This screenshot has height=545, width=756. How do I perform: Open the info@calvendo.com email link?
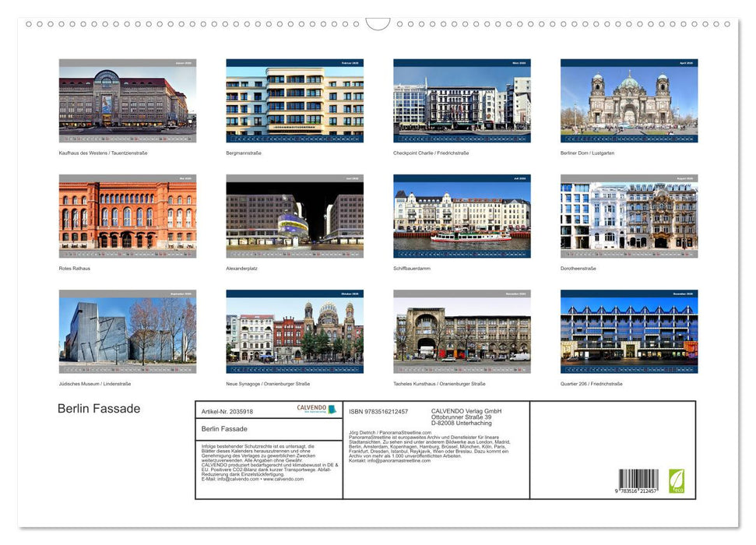point(237,479)
